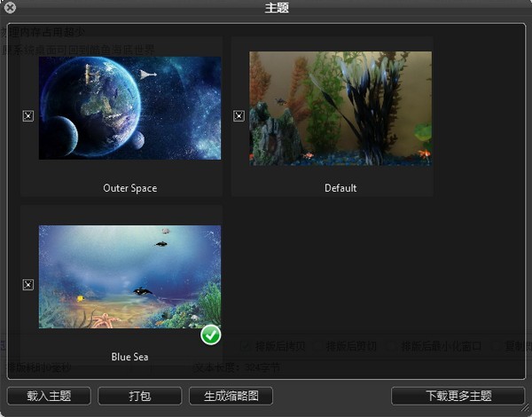The height and width of the screenshot is (417, 532).
Task: Select the Default aquarium theme thumbnail
Action: (x=340, y=108)
